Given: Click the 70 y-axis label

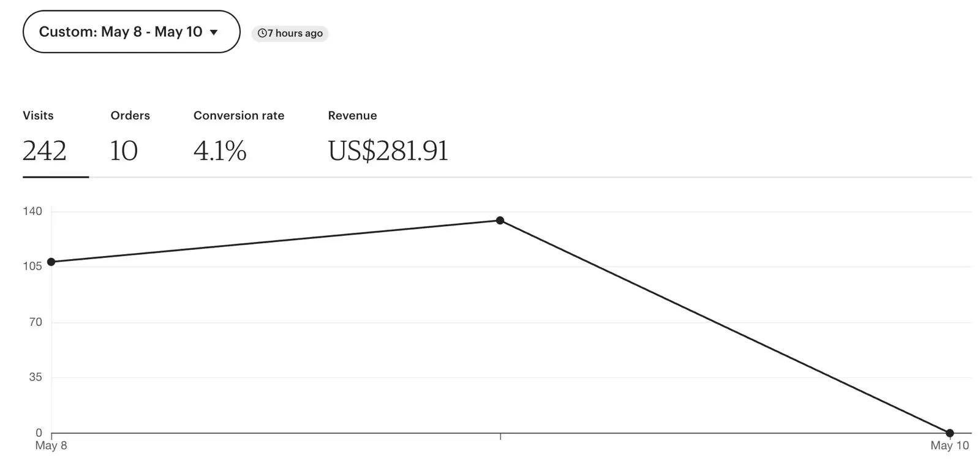Looking at the screenshot, I should point(36,322).
